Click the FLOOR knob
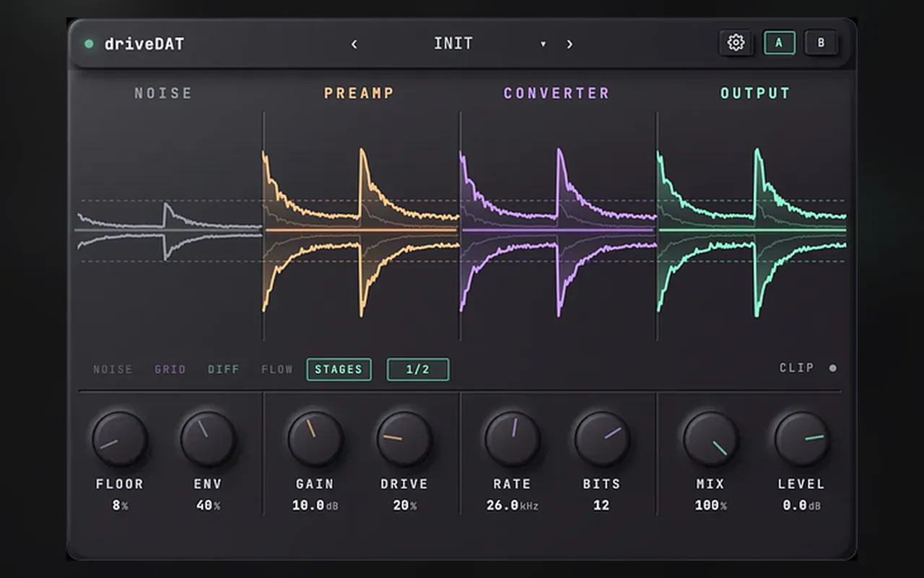This screenshot has width=924, height=578. pos(120,439)
